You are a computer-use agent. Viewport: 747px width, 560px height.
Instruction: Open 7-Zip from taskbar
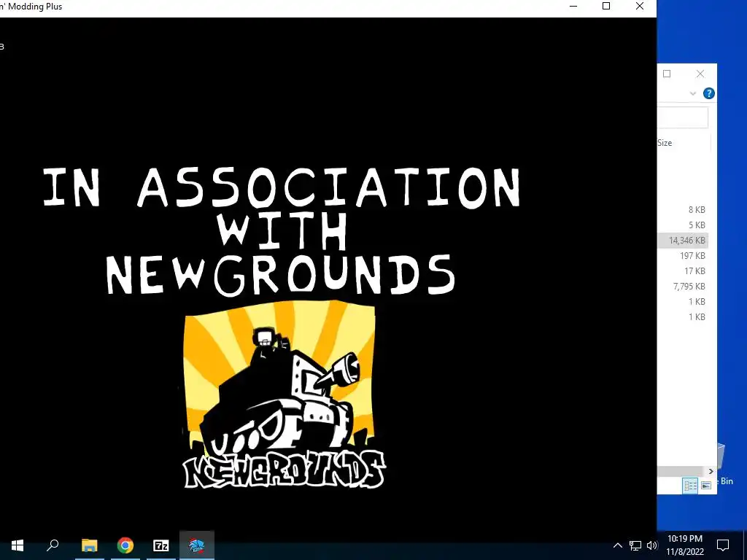[x=161, y=545]
